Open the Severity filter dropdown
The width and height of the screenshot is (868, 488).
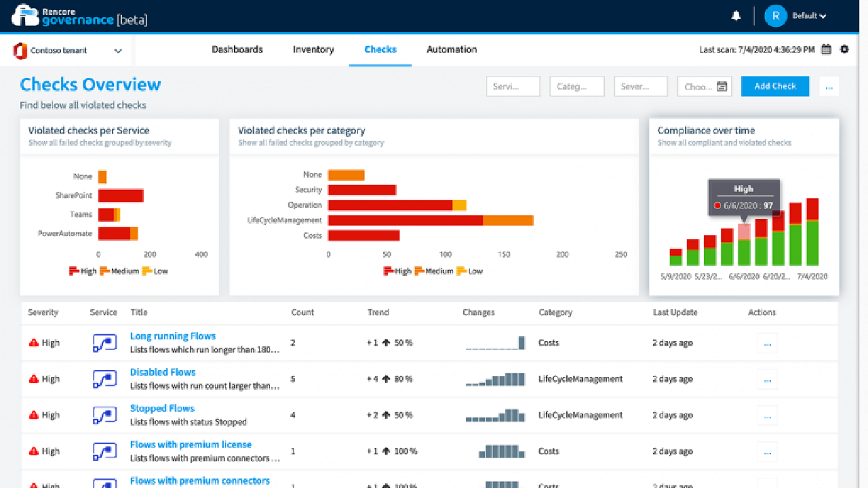click(642, 87)
